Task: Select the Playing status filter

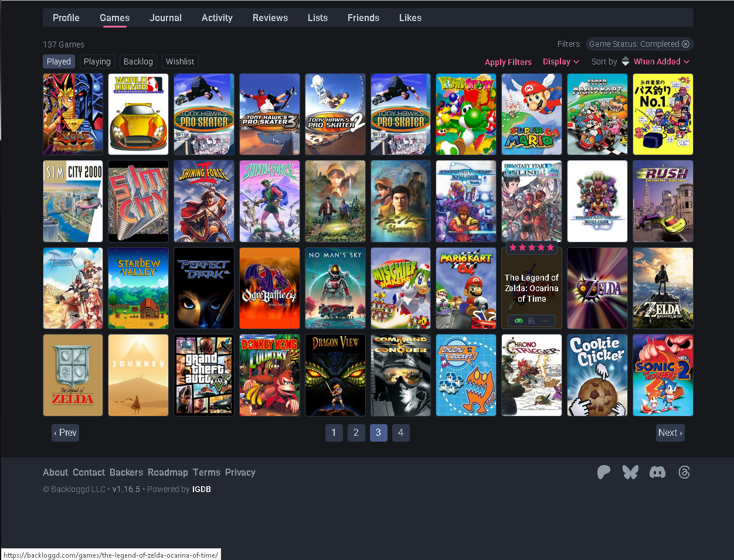Action: [97, 62]
